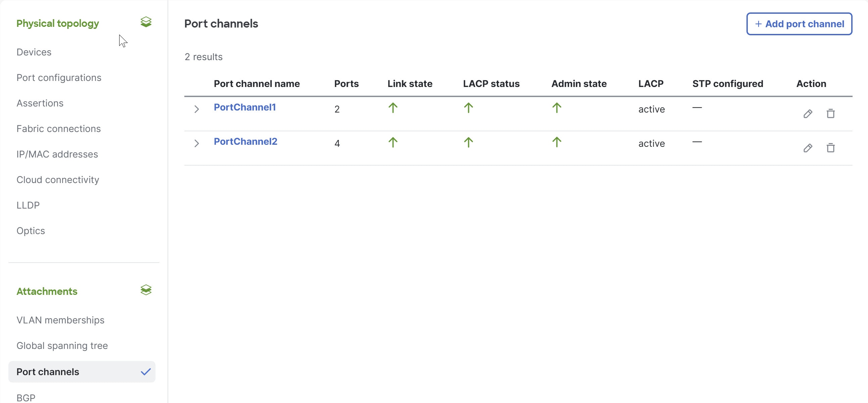
Task: Expand the PortChannel2 row
Action: pos(197,143)
